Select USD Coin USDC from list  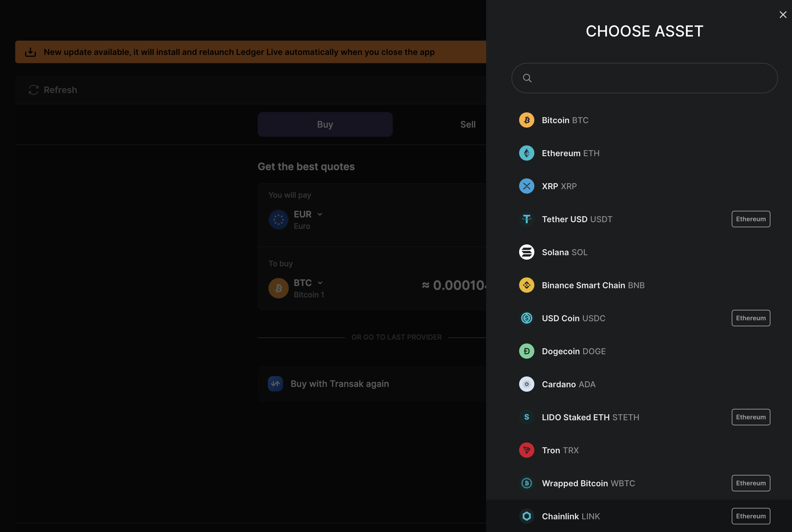pyautogui.click(x=574, y=318)
